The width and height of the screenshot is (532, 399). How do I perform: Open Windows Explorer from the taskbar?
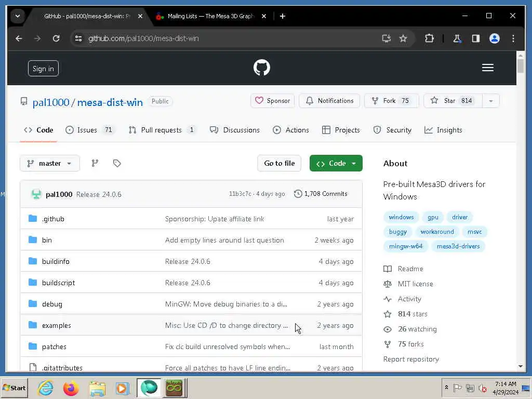click(x=97, y=388)
